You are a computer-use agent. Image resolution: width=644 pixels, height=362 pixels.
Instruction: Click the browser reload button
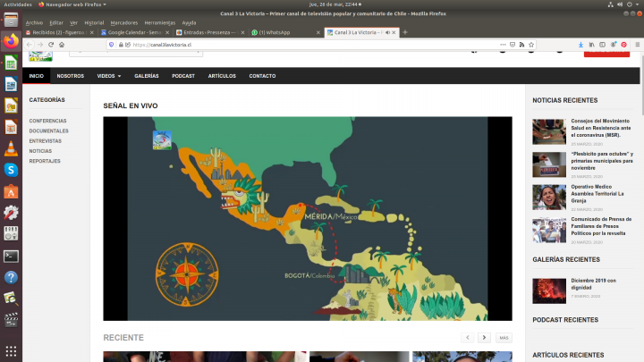click(51, 45)
